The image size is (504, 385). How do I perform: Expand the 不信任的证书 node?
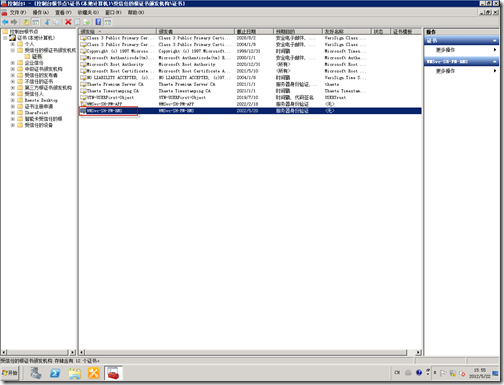13,81
